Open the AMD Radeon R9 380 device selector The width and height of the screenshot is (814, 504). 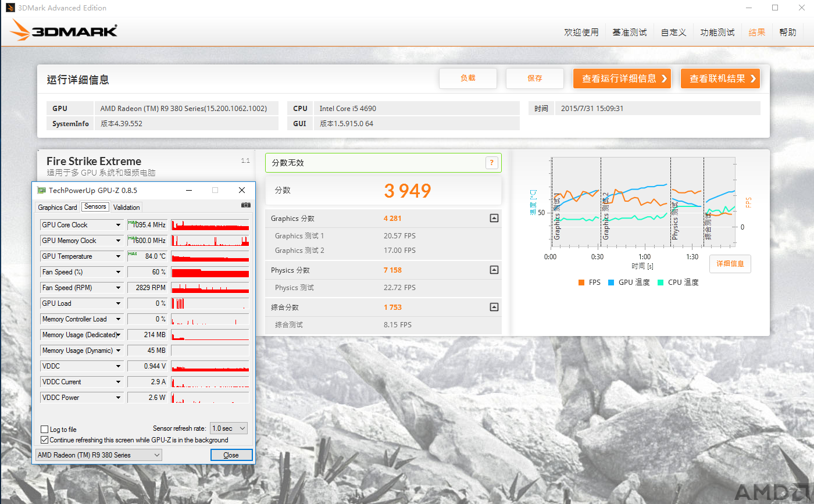99,455
